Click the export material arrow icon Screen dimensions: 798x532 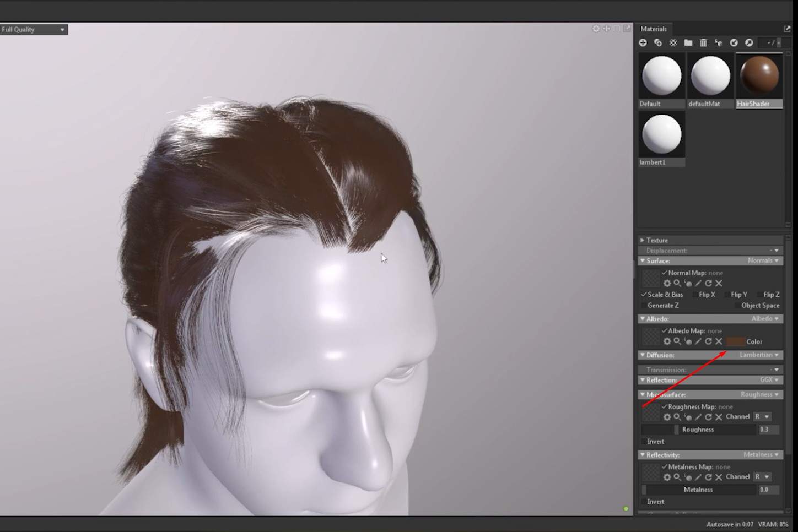[749, 42]
